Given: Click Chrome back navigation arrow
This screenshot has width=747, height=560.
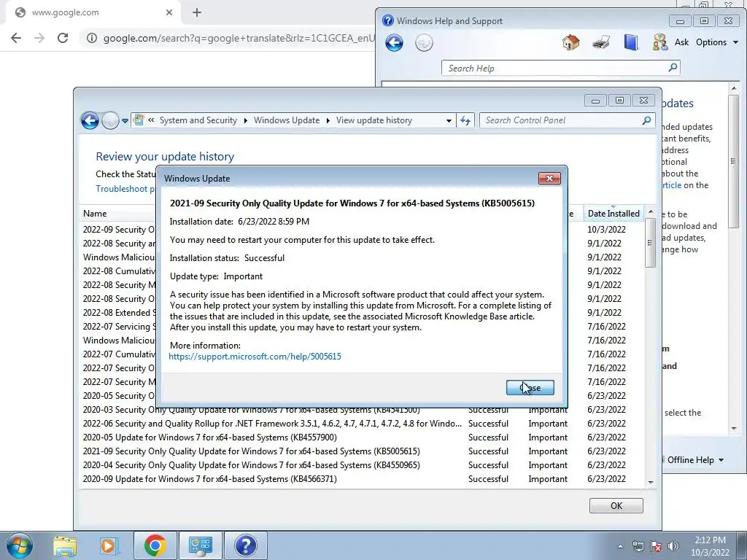Looking at the screenshot, I should coord(16,38).
